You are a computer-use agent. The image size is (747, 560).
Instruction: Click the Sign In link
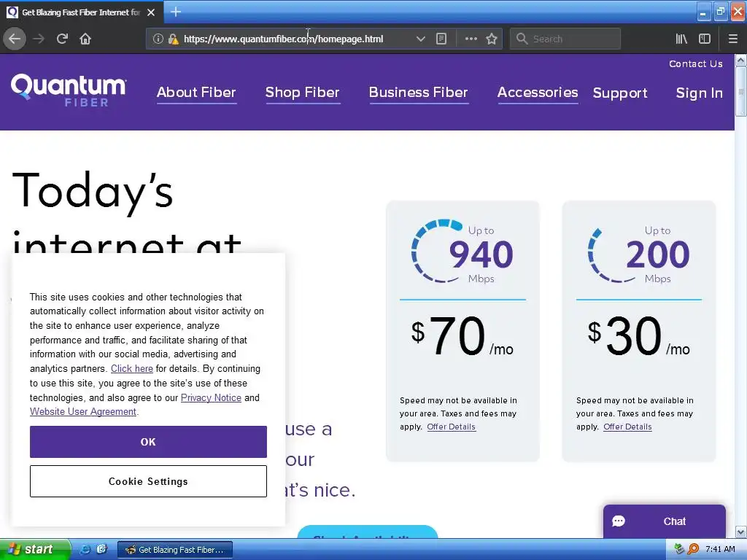click(x=699, y=93)
